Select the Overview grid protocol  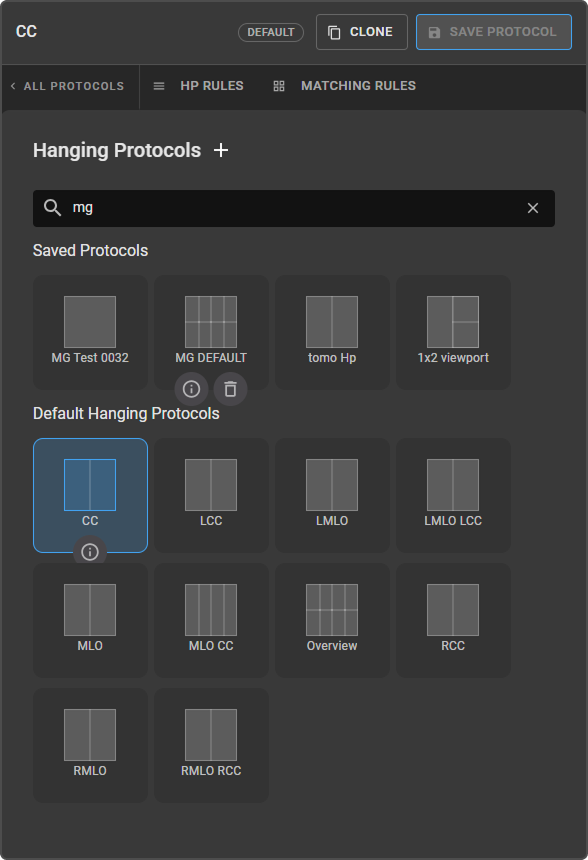point(332,620)
